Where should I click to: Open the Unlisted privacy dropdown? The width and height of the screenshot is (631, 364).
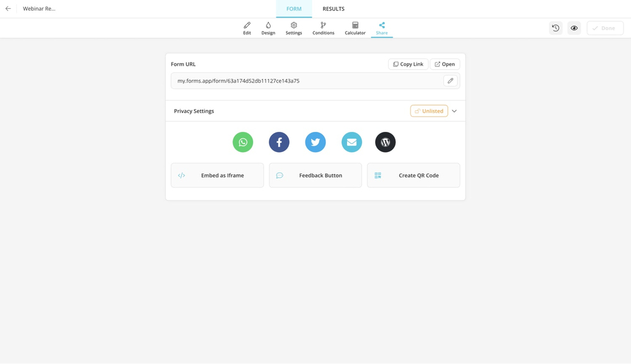(x=429, y=111)
